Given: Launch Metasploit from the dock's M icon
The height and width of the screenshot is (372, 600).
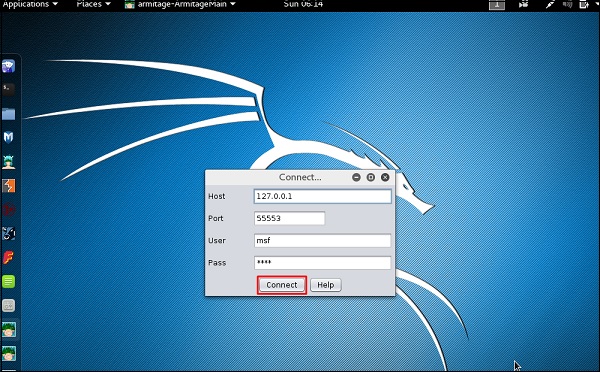Looking at the screenshot, I should [x=8, y=137].
